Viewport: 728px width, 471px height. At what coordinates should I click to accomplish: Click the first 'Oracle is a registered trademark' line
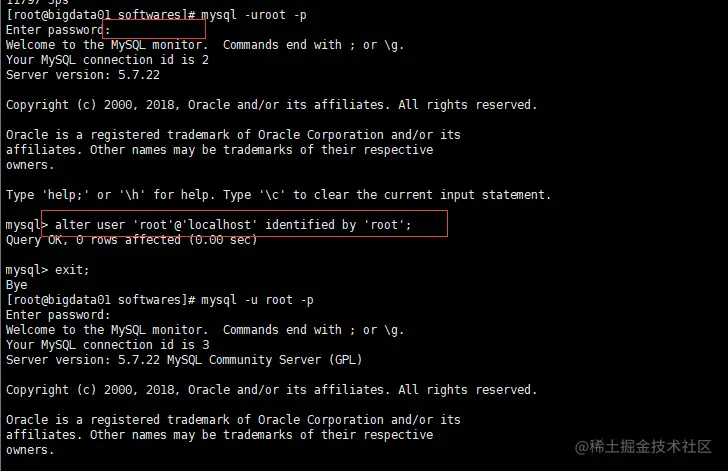[x=233, y=135]
